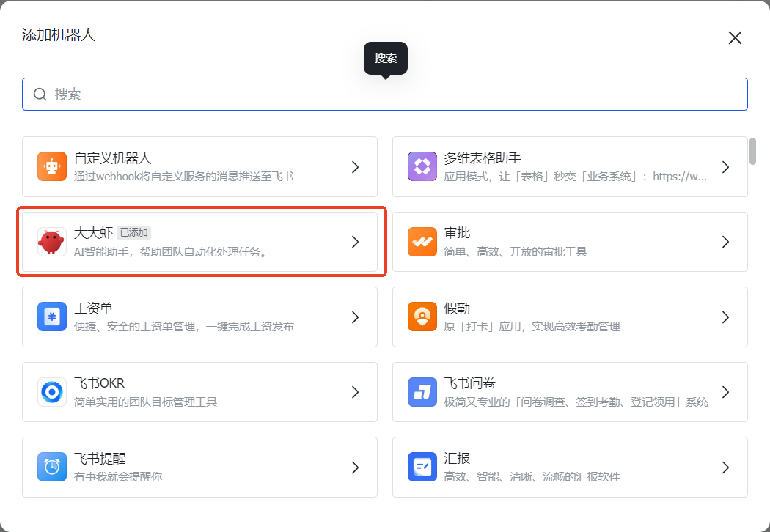The height and width of the screenshot is (532, 770).
Task: Focus the 搜索 input field
Action: (x=385, y=95)
